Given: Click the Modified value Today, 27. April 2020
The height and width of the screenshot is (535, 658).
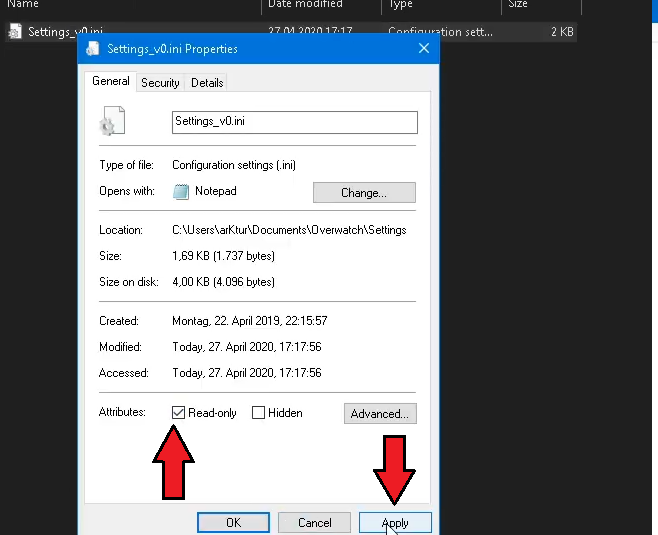Looking at the screenshot, I should (x=247, y=347).
